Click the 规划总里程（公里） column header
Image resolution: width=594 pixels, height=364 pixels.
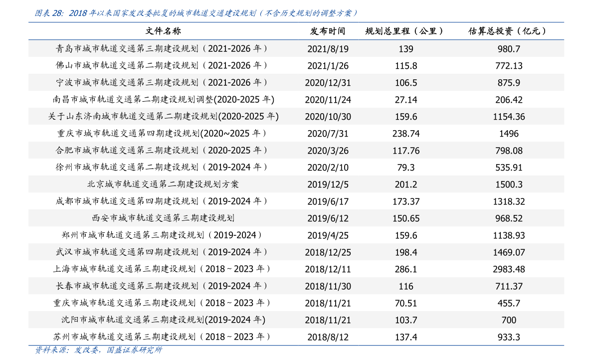click(x=405, y=31)
